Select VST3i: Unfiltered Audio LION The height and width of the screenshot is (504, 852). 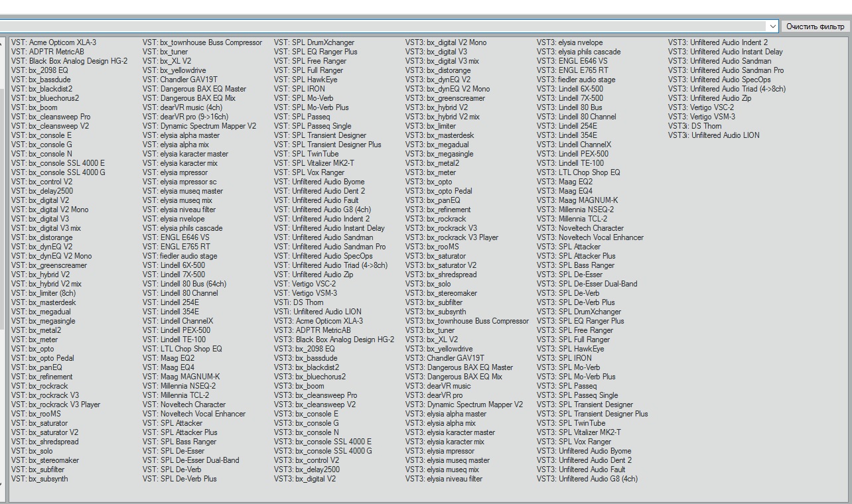coord(714,135)
